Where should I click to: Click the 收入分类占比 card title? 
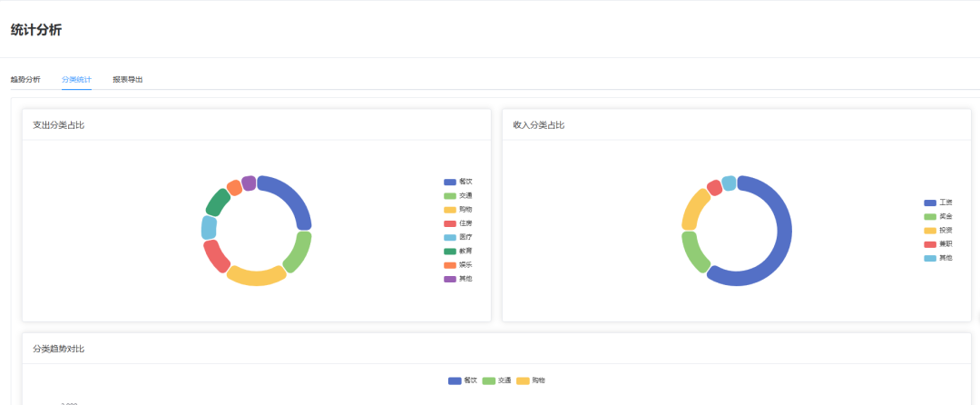click(539, 125)
